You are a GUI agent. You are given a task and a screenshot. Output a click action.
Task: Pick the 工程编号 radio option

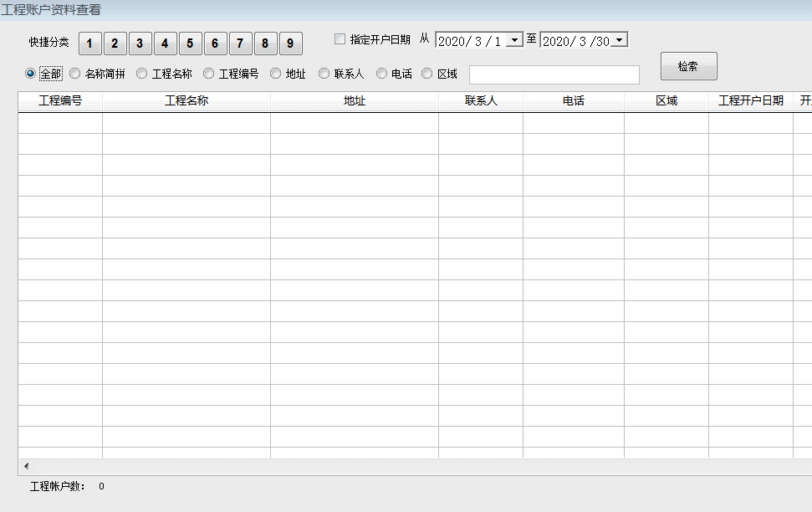[x=208, y=74]
